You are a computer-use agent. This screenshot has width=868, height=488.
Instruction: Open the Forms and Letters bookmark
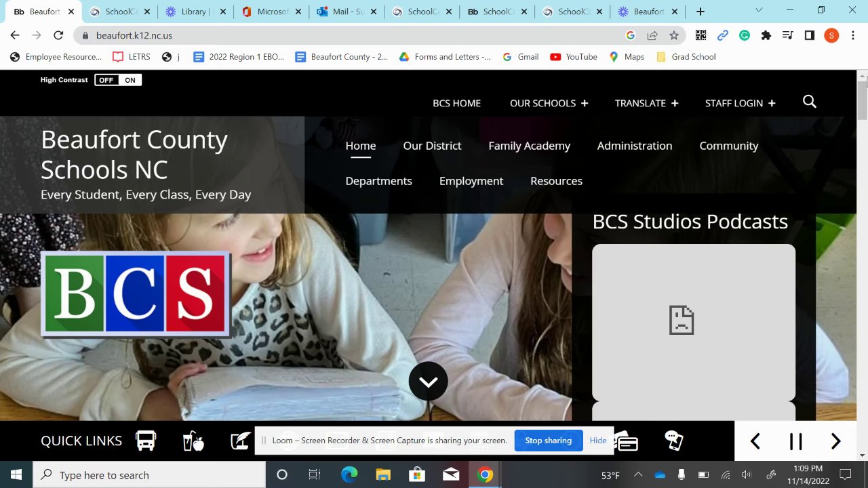tap(444, 57)
